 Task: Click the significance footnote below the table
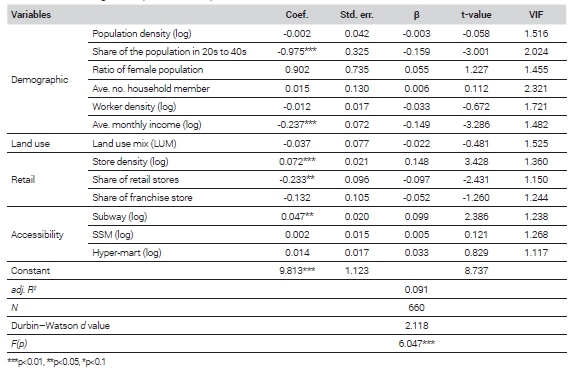[56, 362]
